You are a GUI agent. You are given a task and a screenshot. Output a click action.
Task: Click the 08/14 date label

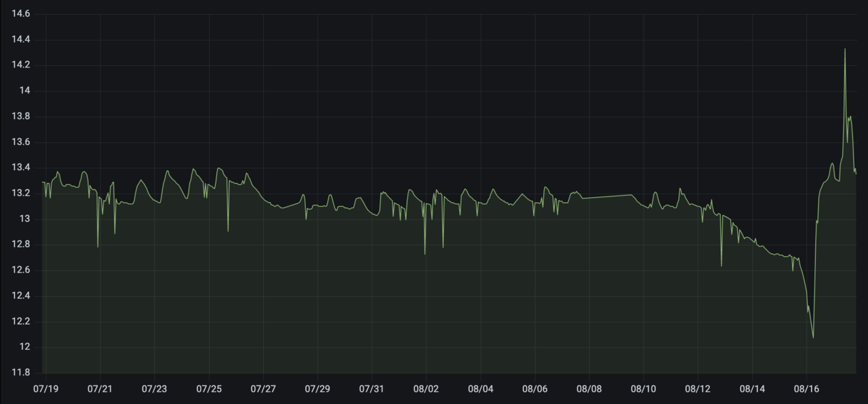(x=752, y=389)
